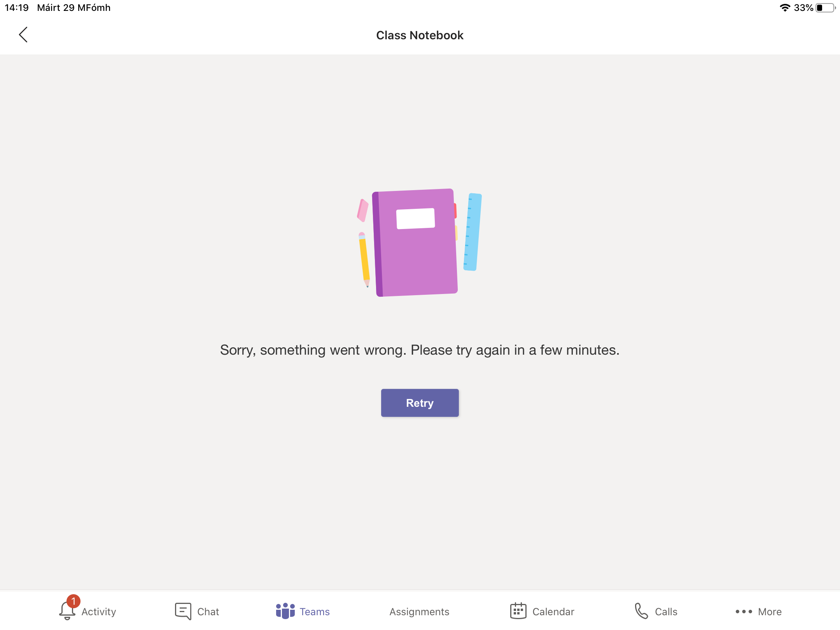840x630 pixels.
Task: Switch to the Activity tab label
Action: tap(99, 612)
